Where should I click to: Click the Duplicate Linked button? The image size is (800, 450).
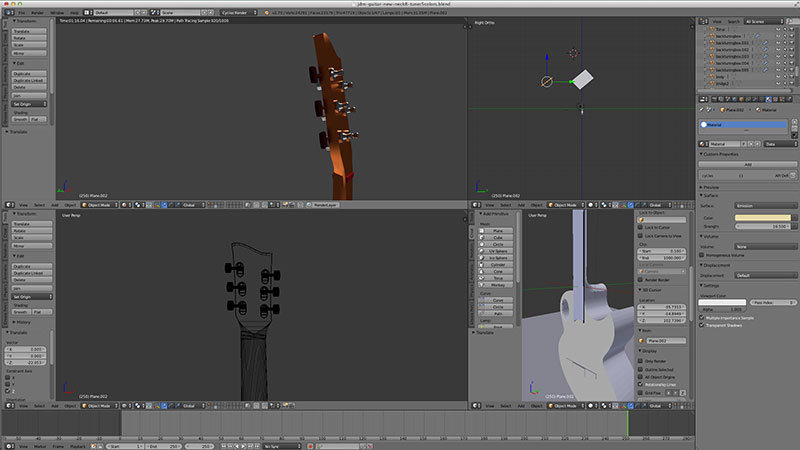29,81
